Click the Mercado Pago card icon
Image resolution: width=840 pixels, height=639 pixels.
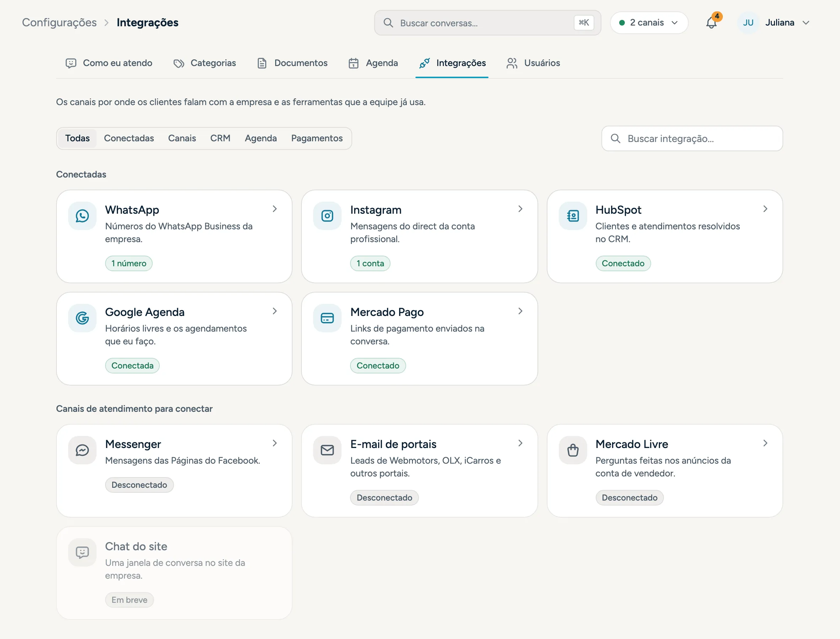coord(327,318)
